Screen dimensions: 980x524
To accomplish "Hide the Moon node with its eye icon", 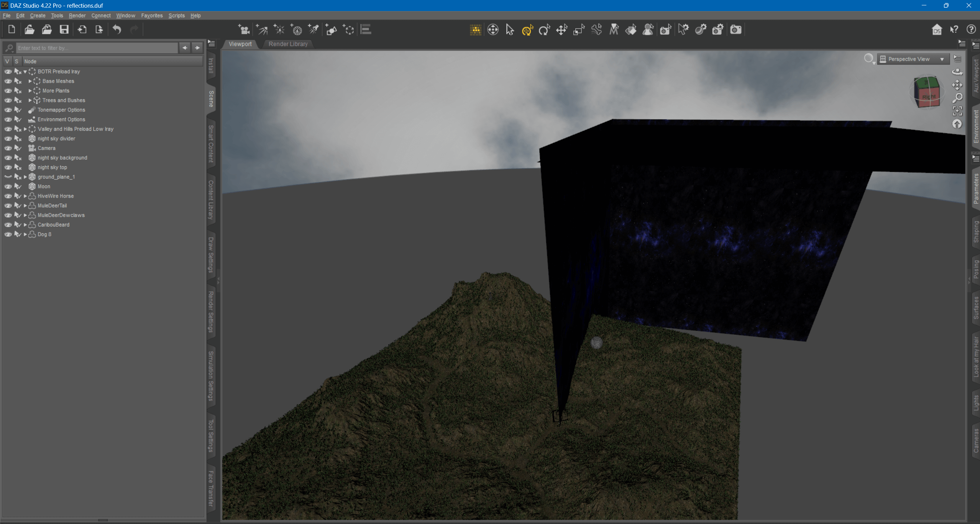I will coord(8,187).
